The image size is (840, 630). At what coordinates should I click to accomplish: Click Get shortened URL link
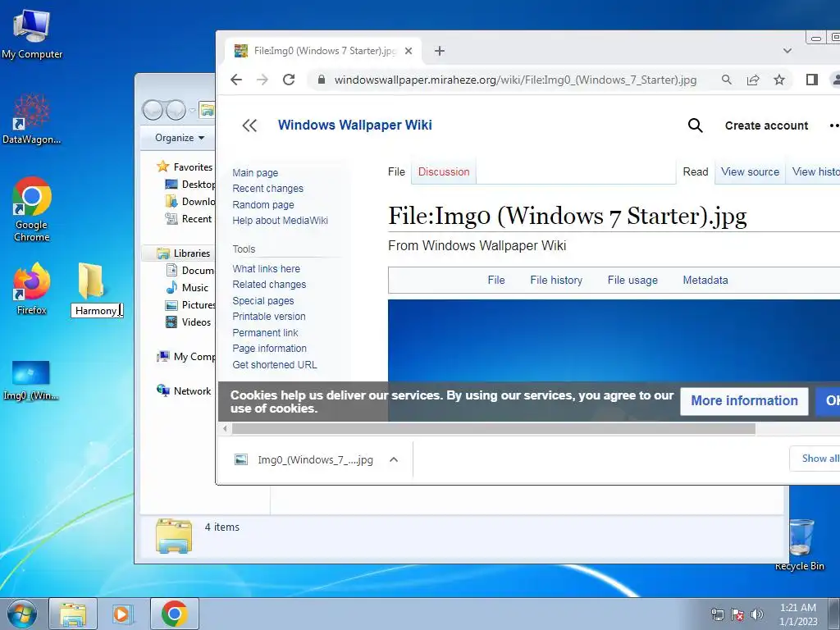(275, 365)
